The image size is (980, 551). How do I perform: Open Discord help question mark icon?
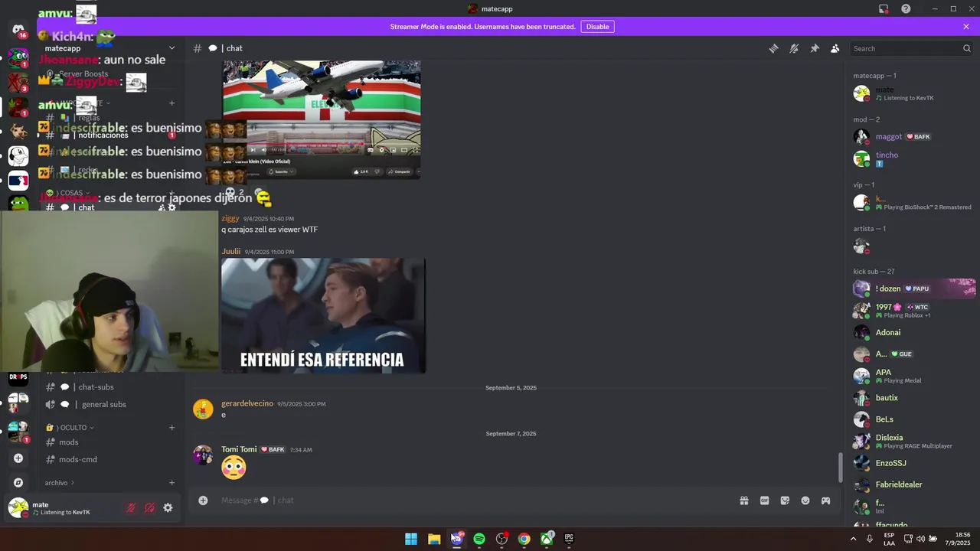point(906,8)
